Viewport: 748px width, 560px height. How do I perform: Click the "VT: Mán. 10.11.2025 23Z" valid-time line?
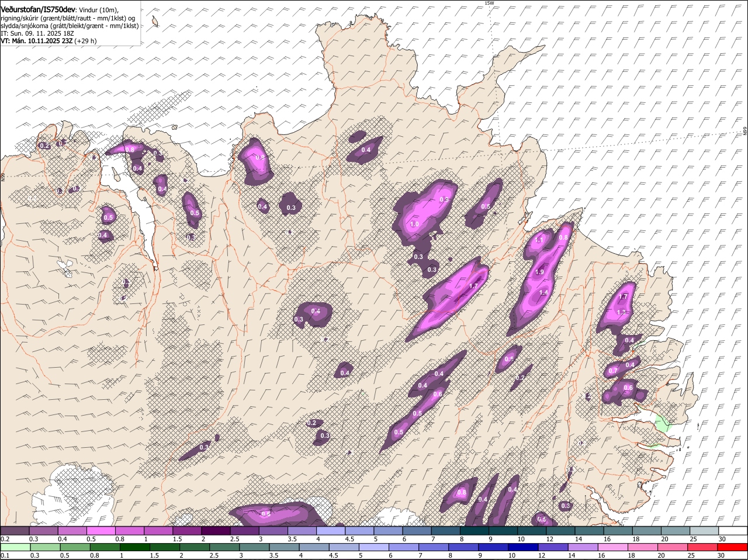click(x=36, y=42)
